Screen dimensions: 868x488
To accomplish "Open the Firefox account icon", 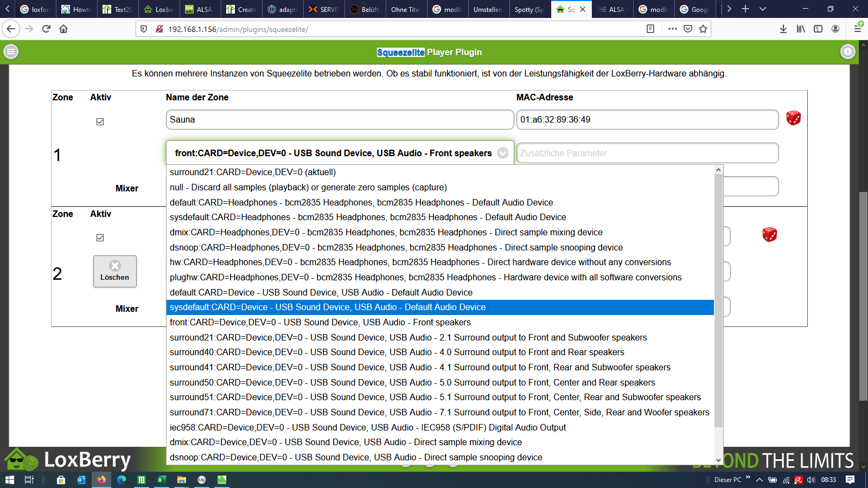I will coord(835,29).
